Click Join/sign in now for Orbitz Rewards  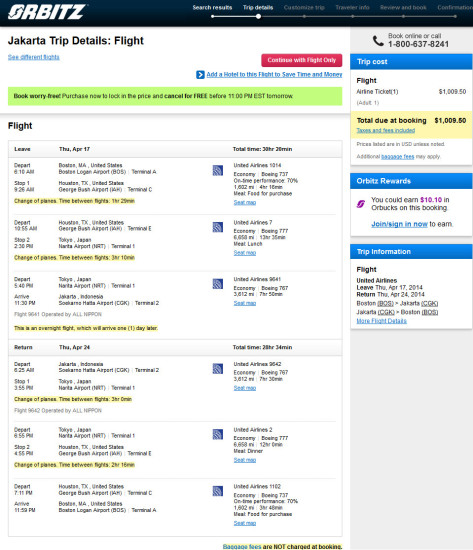[x=399, y=224]
